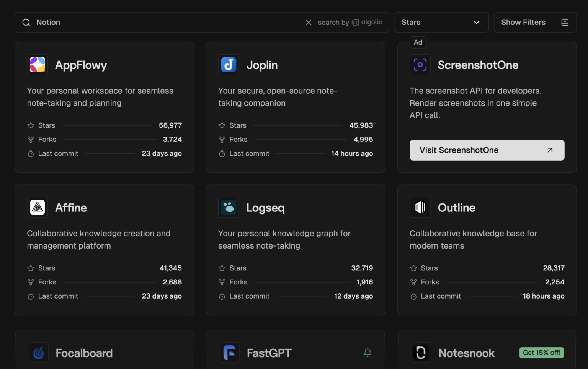Clear the Notion search query
Viewport: 588px width, 369px height.
click(x=309, y=22)
